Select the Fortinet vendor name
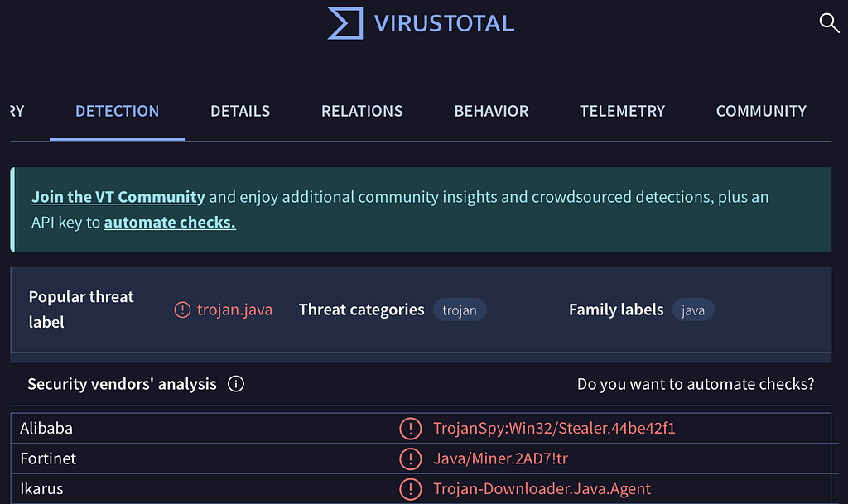This screenshot has height=504, width=848. click(x=48, y=458)
